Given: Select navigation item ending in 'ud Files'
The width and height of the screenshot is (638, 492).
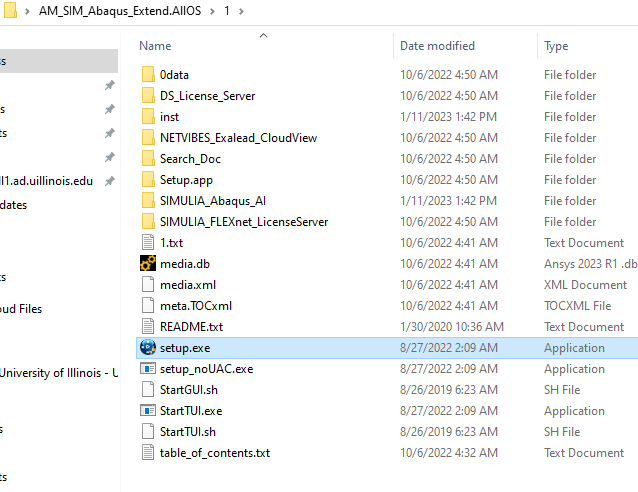Looking at the screenshot, I should click(21, 309).
